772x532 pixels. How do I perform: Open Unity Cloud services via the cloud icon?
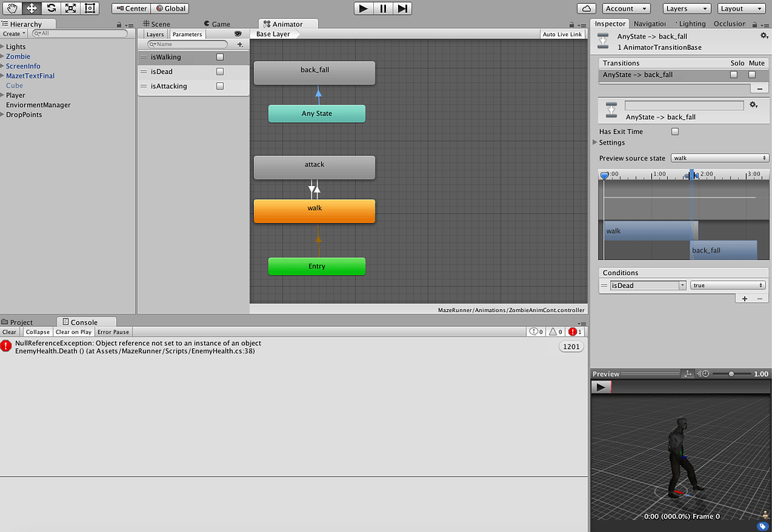[586, 8]
